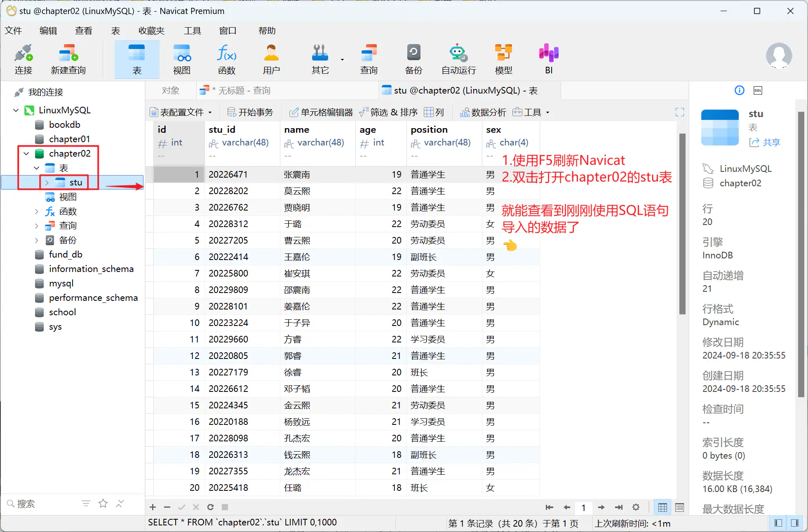The height and width of the screenshot is (532, 808).
Task: Open the 自动运行 automation icon
Action: click(458, 59)
